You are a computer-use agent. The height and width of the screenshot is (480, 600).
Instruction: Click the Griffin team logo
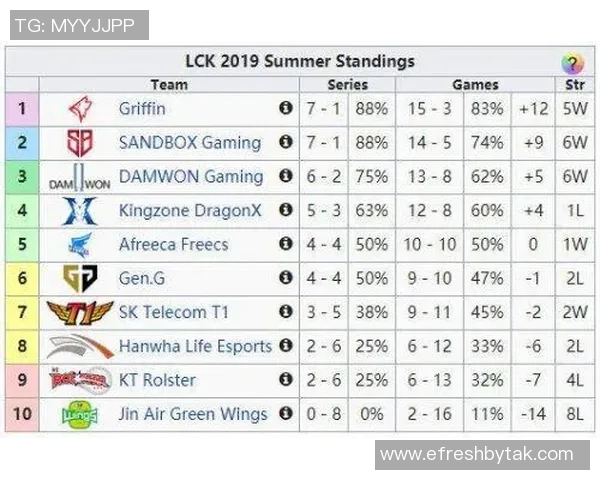pyautogui.click(x=79, y=108)
